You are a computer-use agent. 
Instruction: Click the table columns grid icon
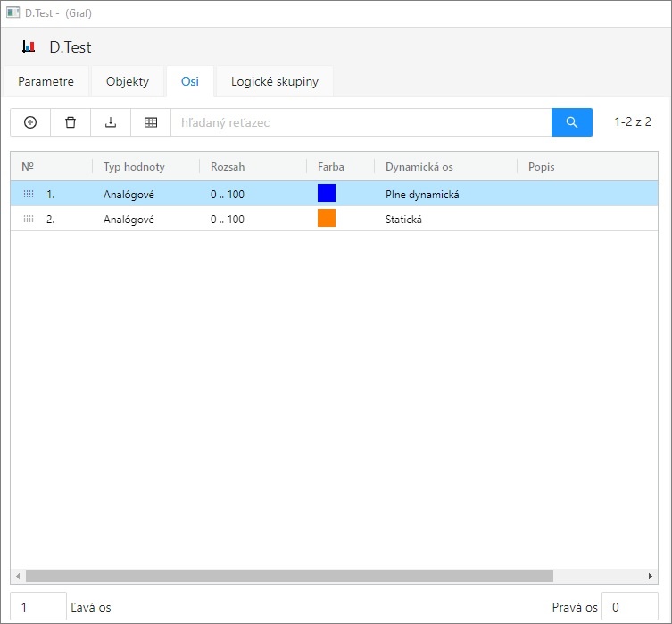click(151, 122)
